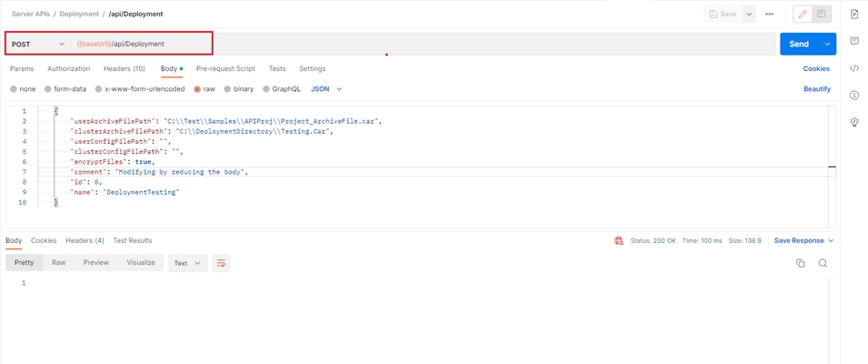Select the Visualize response view

(141, 263)
